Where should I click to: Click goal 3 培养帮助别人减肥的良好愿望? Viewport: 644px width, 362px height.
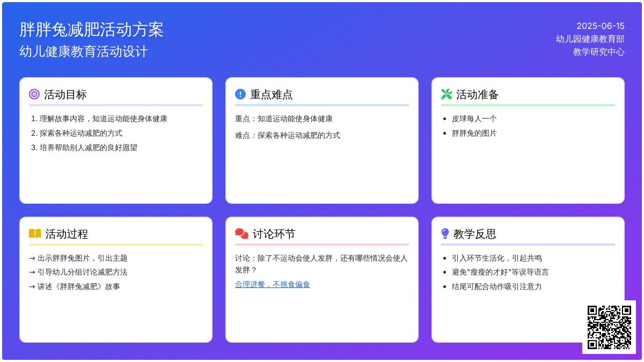point(89,147)
